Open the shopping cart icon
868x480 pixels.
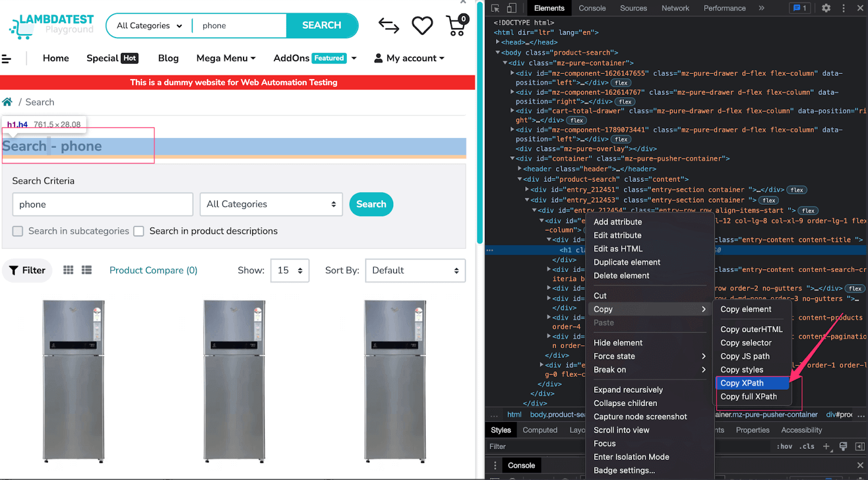457,26
